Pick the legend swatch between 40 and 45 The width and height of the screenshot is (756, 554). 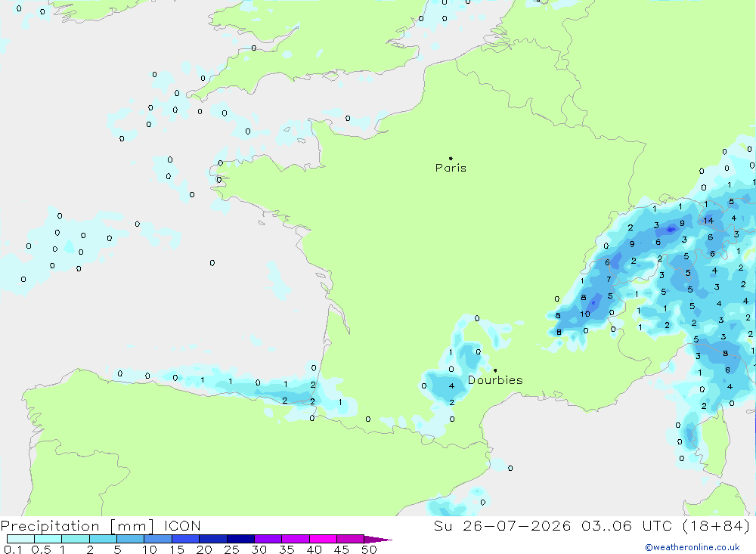pyautogui.click(x=323, y=539)
